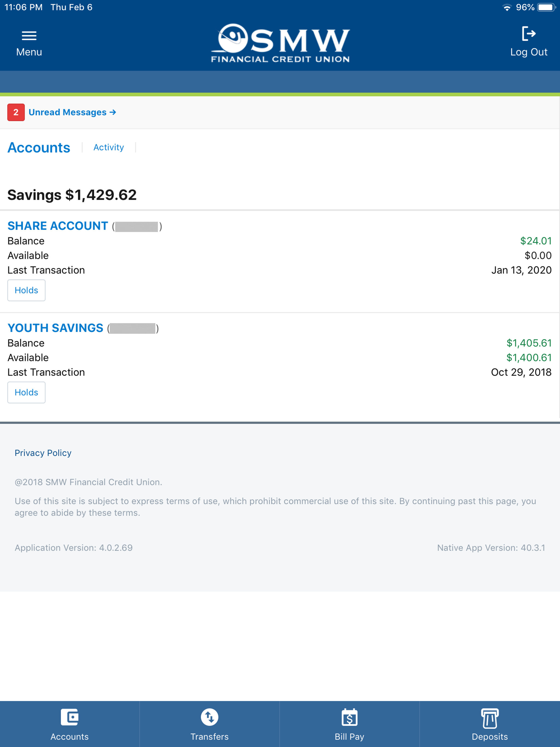Open the Transfers arrows icon

pos(209,717)
